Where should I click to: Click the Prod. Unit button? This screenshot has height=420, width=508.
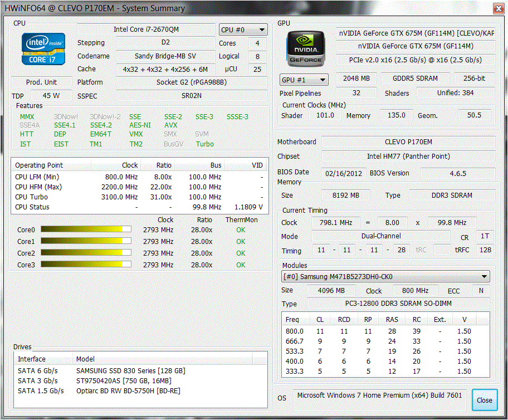pyautogui.click(x=41, y=82)
